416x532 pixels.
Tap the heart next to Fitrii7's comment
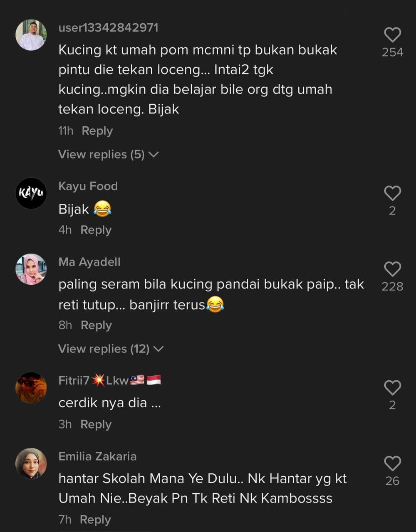[392, 388]
